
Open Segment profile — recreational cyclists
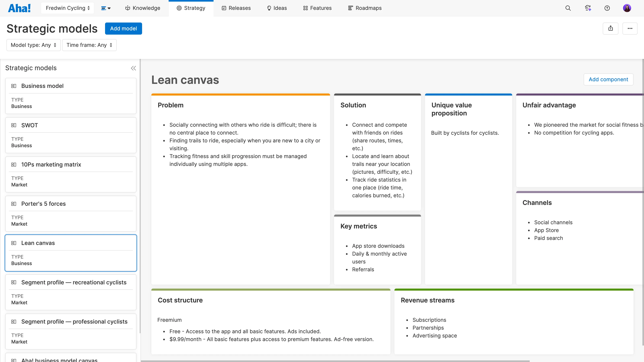[71, 292]
